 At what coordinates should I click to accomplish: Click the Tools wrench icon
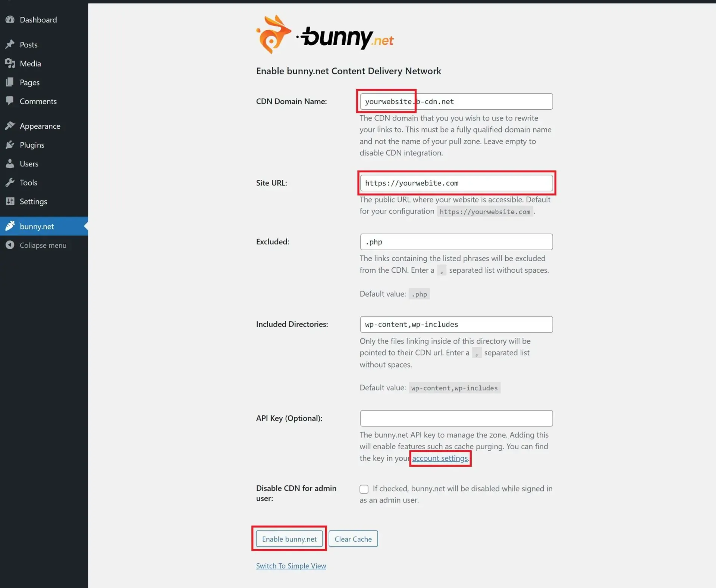click(x=10, y=182)
